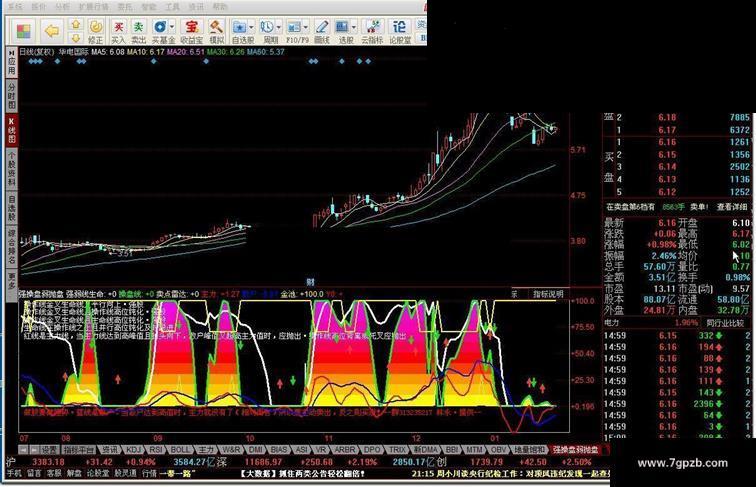
Task: Click the first small arrow button left of 设置
Action: point(23,449)
